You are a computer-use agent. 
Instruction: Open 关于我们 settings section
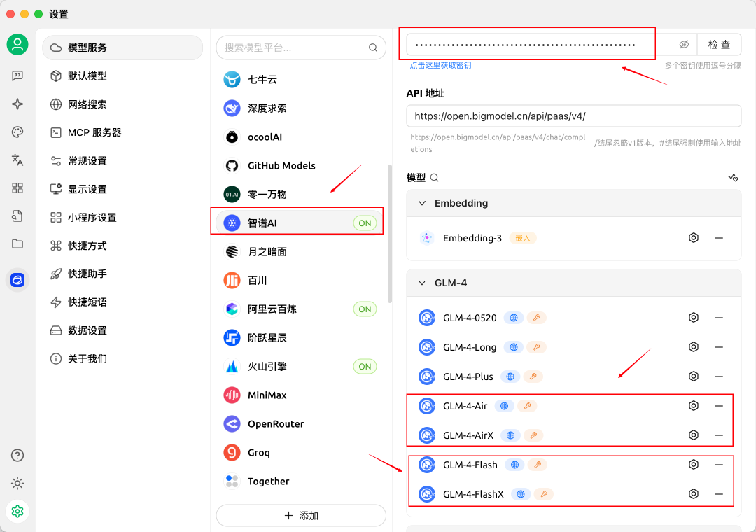pyautogui.click(x=122, y=359)
